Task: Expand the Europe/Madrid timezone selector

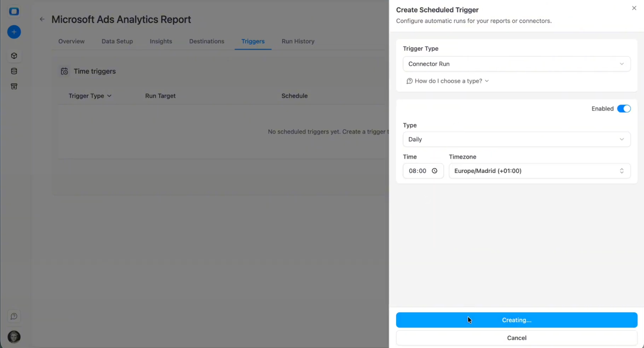Action: [539, 170]
